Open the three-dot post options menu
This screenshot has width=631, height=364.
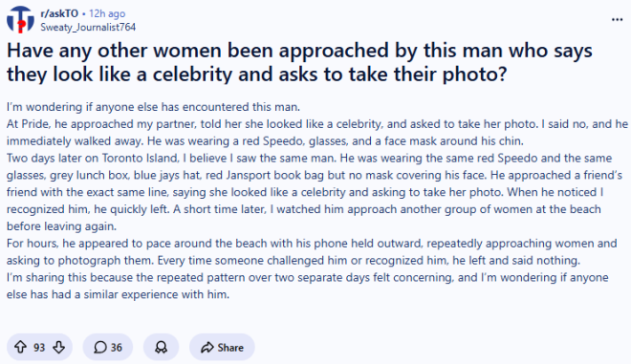coord(617,19)
